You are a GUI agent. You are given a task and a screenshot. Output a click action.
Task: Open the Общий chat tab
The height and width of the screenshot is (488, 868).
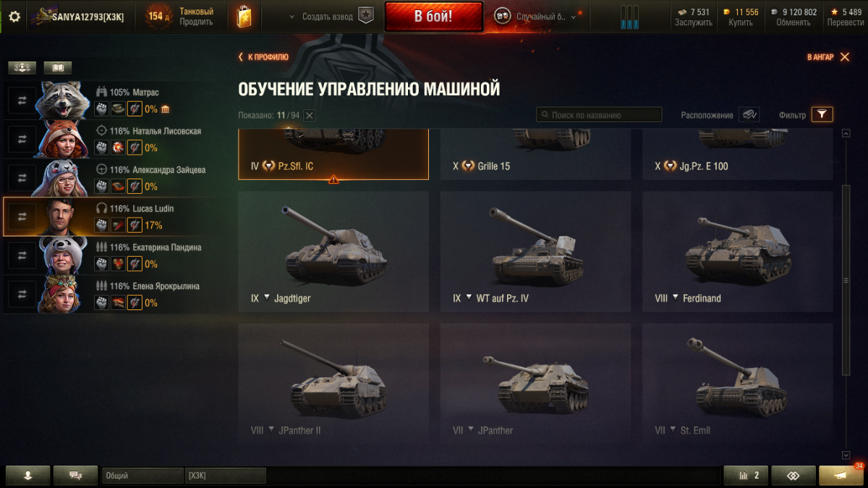point(142,476)
